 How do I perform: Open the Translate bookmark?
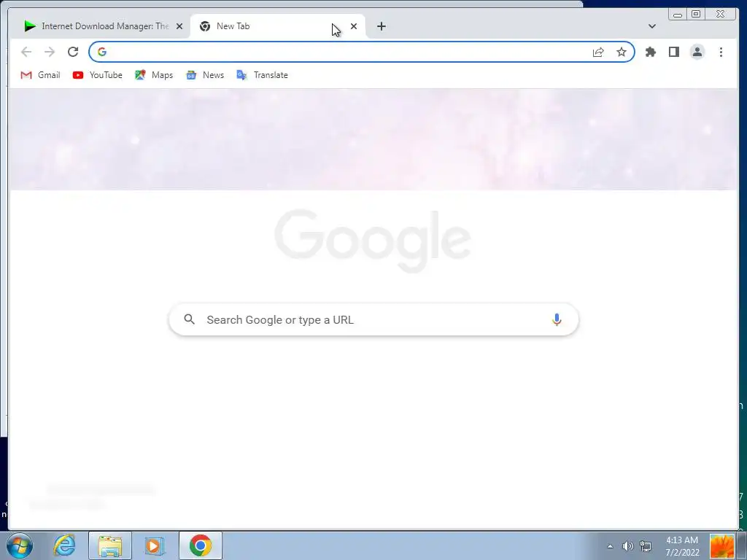click(x=263, y=75)
